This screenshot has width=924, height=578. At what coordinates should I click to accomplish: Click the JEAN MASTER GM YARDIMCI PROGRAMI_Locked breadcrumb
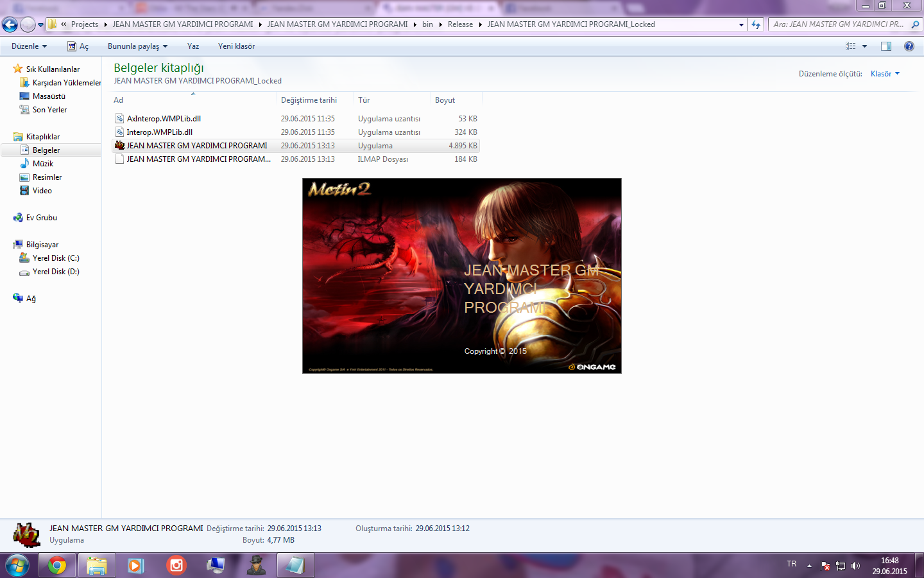571,24
